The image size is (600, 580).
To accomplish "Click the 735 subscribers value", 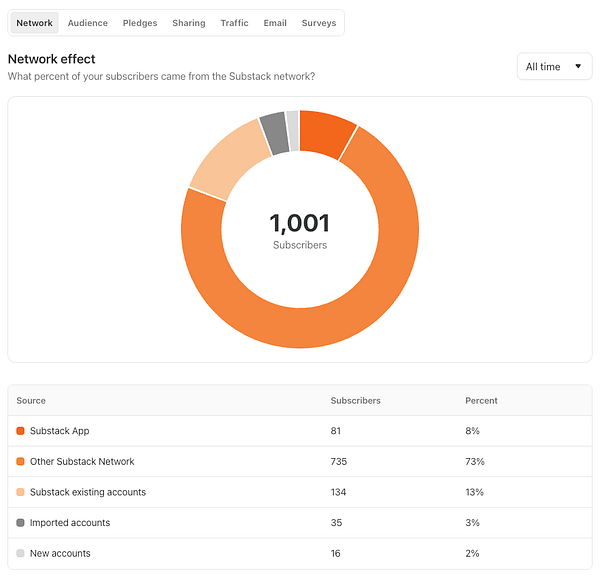I will click(339, 461).
